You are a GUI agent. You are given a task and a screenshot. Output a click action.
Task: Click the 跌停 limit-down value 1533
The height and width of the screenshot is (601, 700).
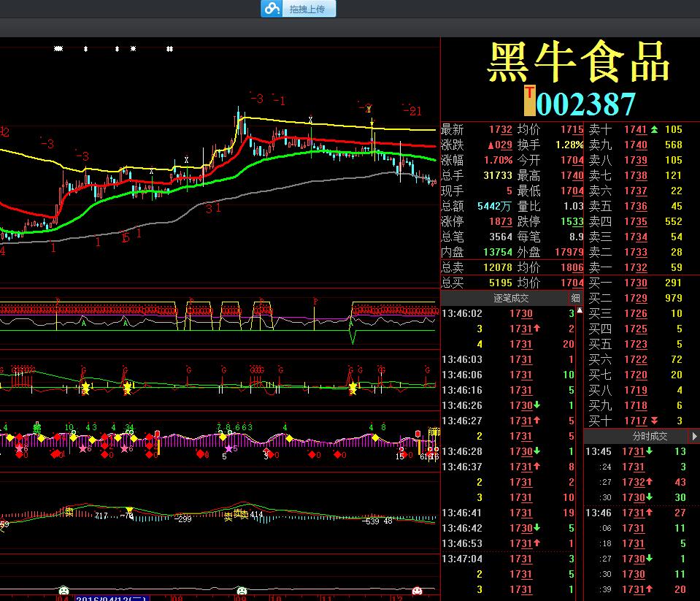click(572, 221)
